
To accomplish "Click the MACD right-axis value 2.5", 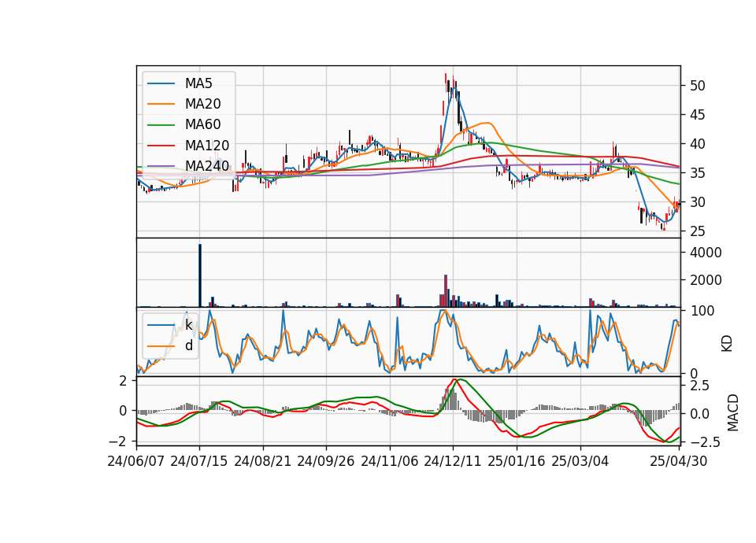I will coord(699,386).
